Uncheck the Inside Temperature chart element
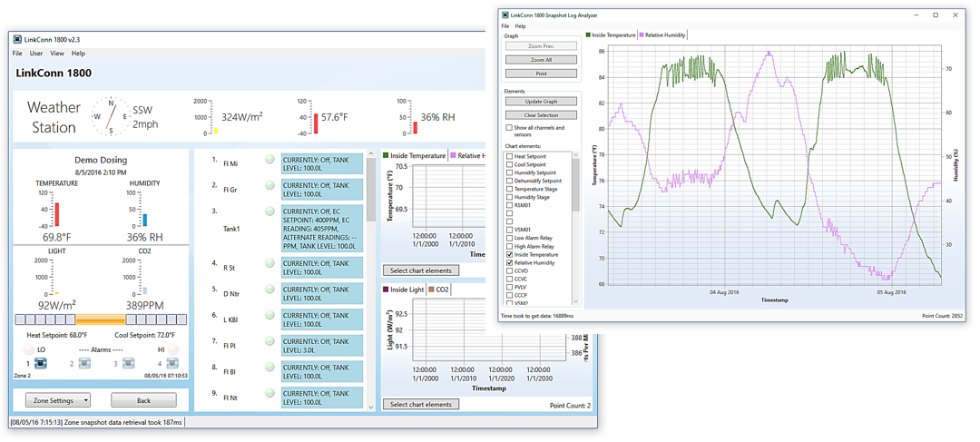The width and height of the screenshot is (980, 442). 509,255
